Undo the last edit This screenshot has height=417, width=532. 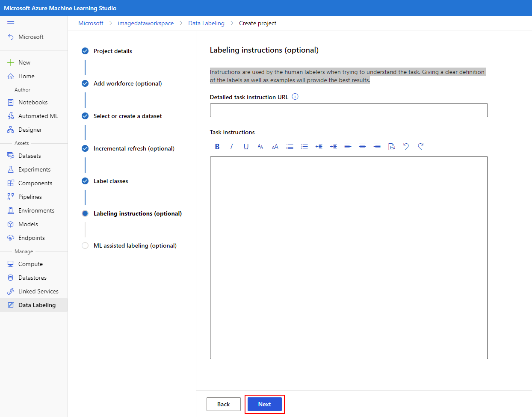(406, 147)
